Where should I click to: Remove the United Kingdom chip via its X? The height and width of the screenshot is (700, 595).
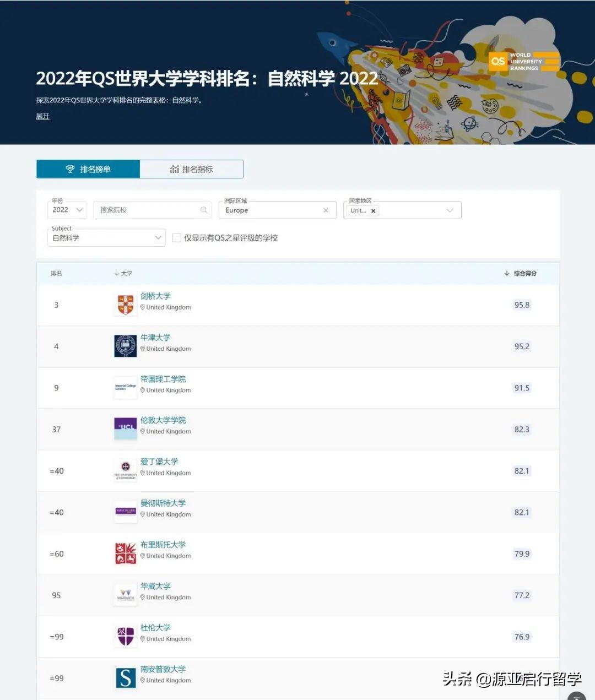click(373, 210)
